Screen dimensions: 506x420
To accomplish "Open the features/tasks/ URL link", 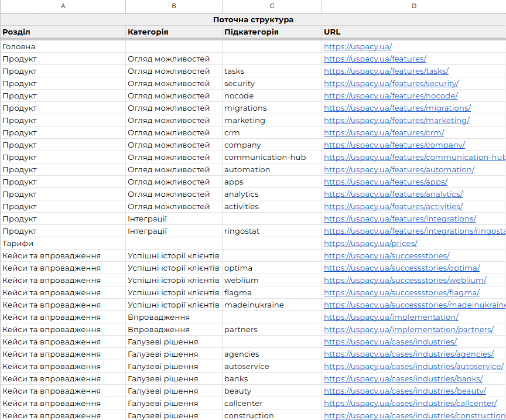I will [x=386, y=71].
